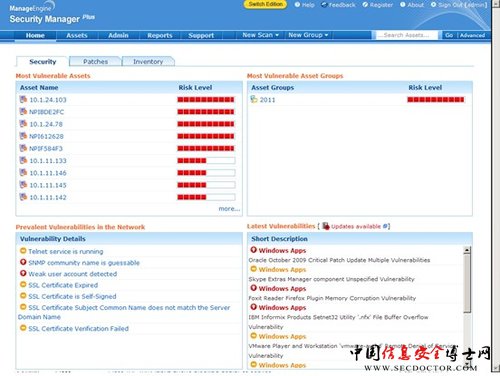Viewport: 500px width, 376px height.
Task: Click the more... link under assets
Action: (229, 209)
